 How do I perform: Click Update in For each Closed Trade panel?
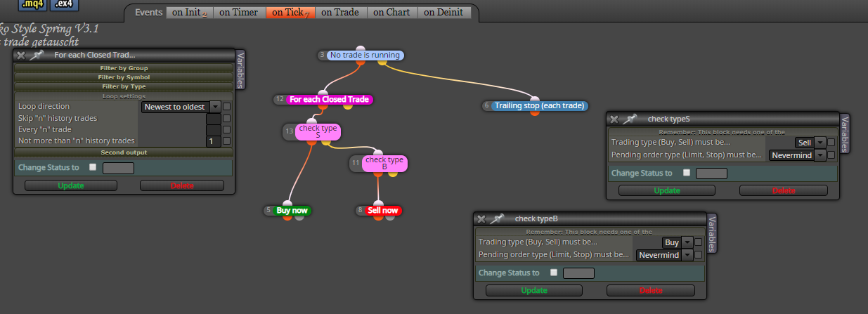click(x=70, y=185)
